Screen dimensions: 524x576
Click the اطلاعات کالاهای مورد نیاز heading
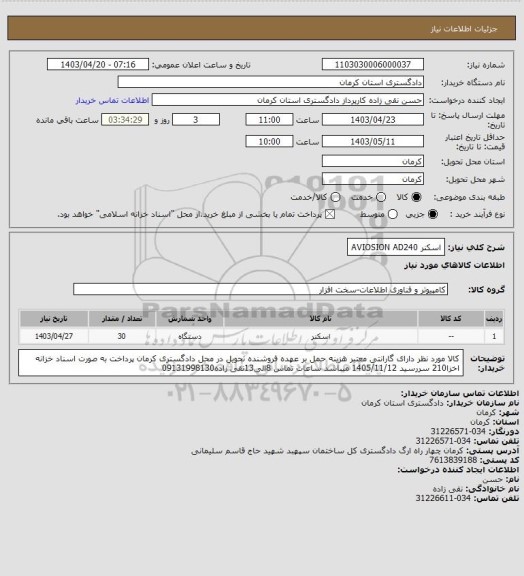pyautogui.click(x=454, y=265)
